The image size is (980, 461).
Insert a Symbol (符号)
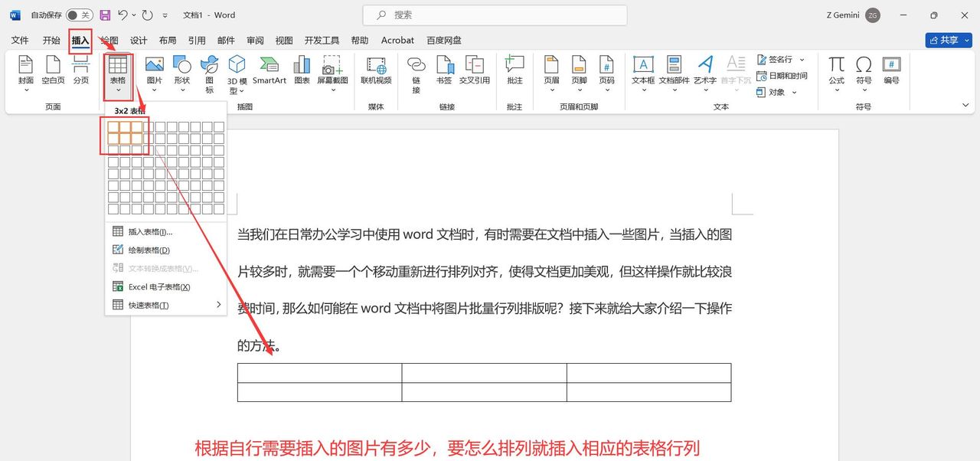[x=864, y=74]
